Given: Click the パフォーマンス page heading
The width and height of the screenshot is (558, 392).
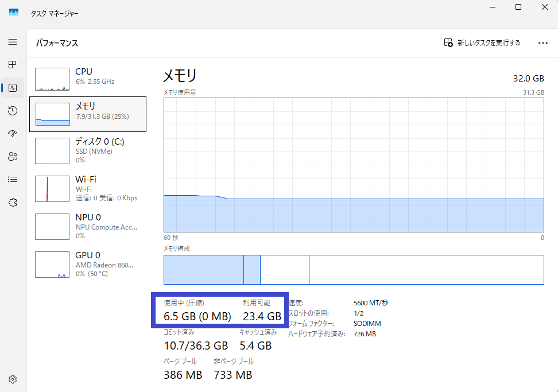Looking at the screenshot, I should point(57,43).
